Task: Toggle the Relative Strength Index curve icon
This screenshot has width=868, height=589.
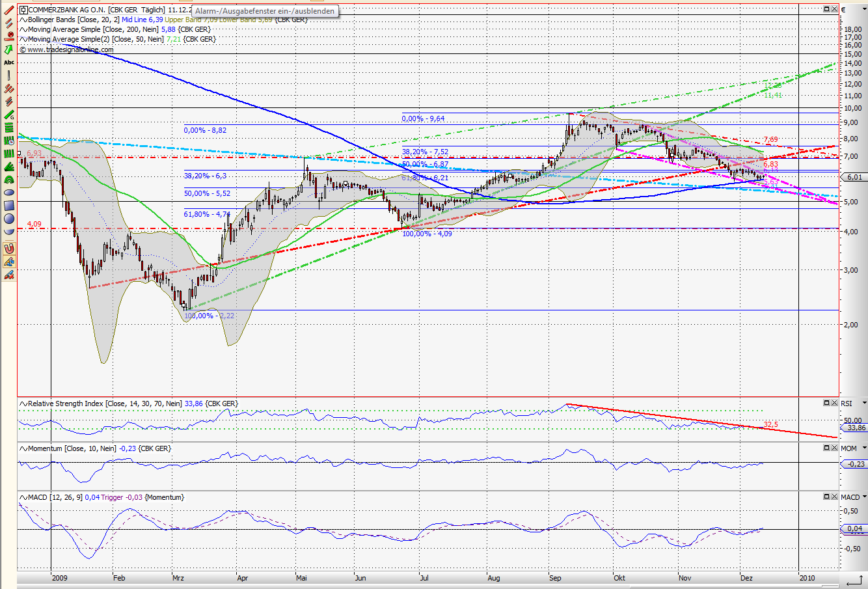Action: [x=21, y=404]
